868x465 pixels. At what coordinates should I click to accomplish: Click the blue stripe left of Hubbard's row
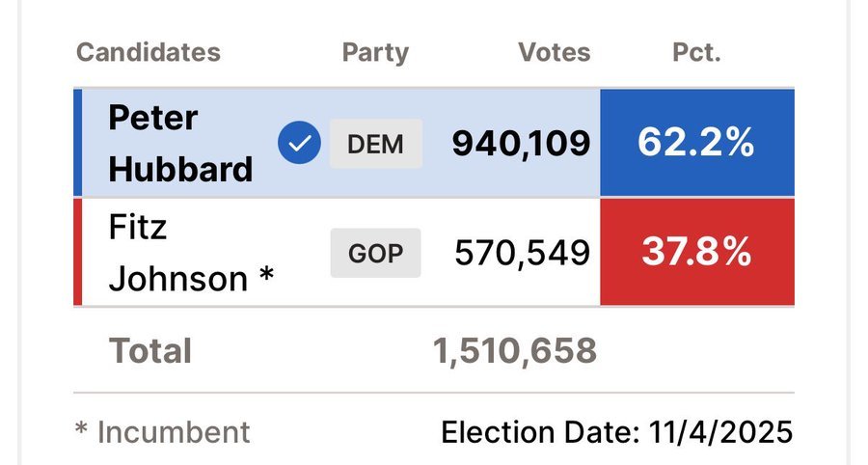click(x=77, y=144)
